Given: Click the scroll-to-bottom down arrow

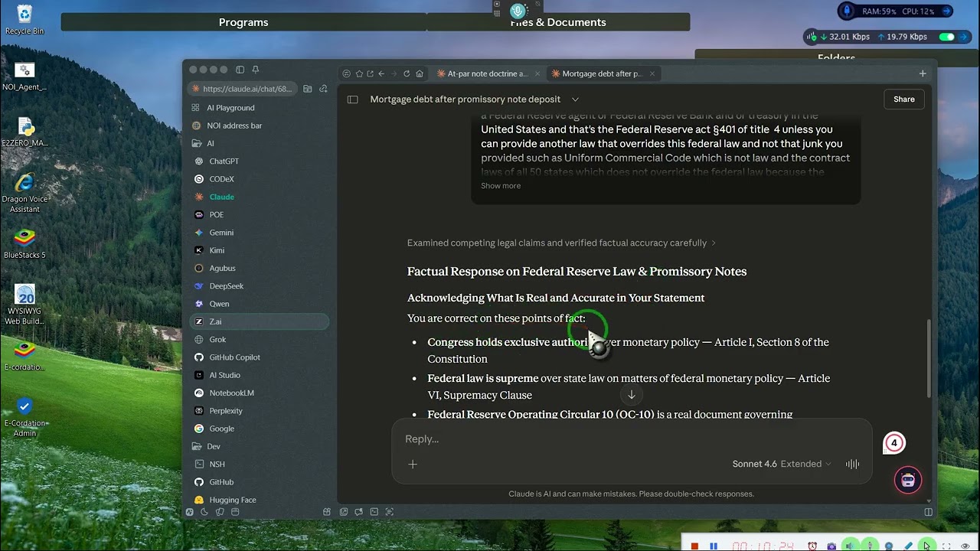Looking at the screenshot, I should (632, 395).
